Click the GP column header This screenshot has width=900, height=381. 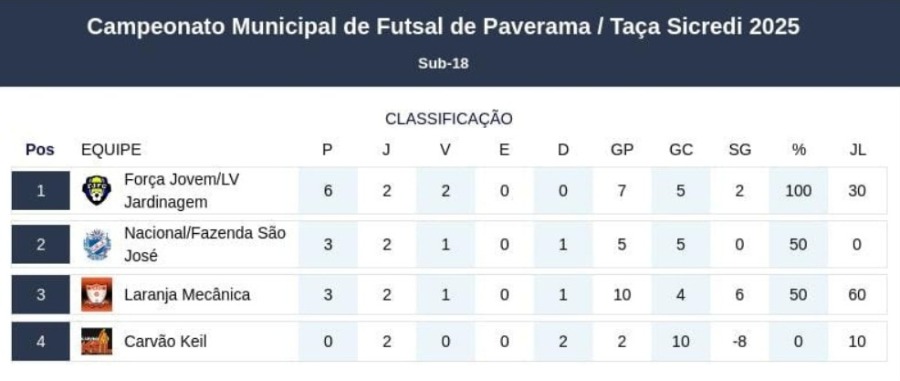pyautogui.click(x=622, y=150)
